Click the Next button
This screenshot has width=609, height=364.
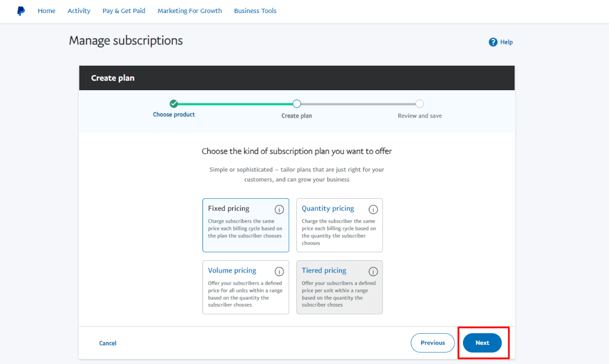coord(482,343)
